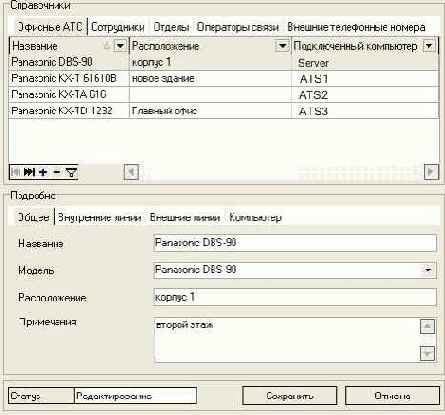The image size is (445, 415).
Task: Open Внешние телефонные номера tab
Action: click(356, 27)
